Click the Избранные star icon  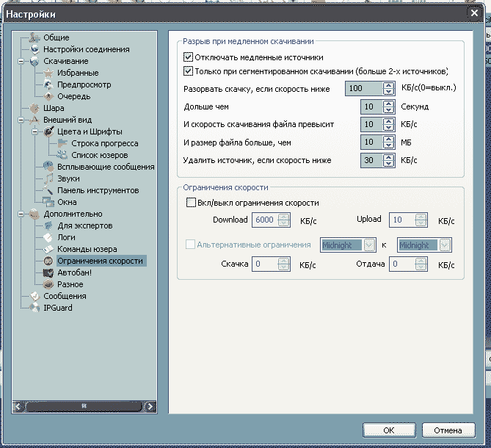click(48, 73)
